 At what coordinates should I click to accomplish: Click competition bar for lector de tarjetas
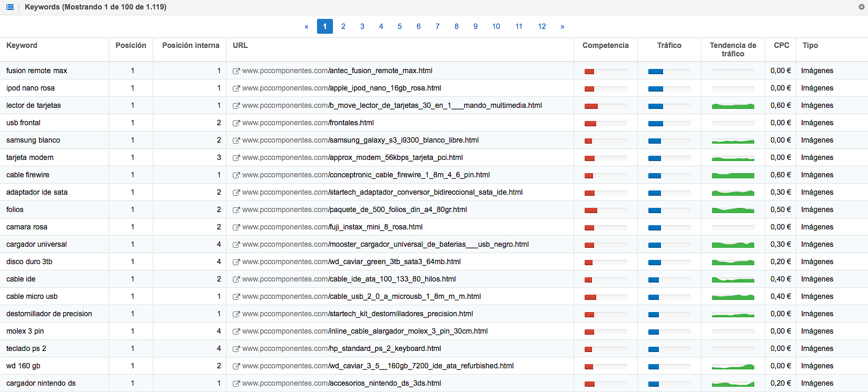tap(605, 106)
